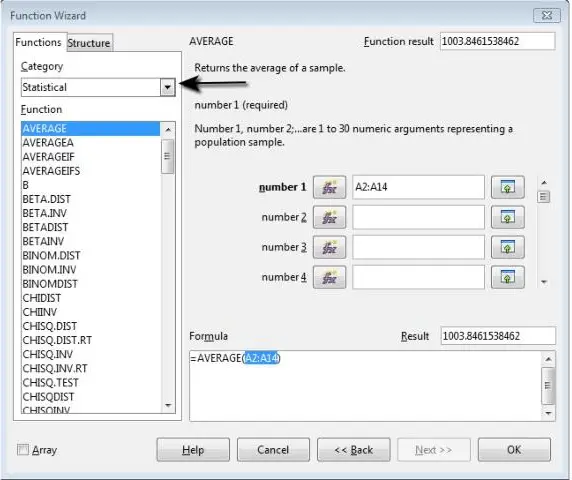Open function wizard icon for number 4
Image resolution: width=572 pixels, height=480 pixels.
329,277
